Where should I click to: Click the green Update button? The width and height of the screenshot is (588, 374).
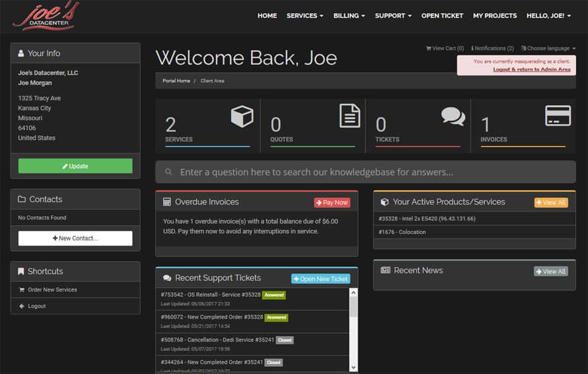75,166
